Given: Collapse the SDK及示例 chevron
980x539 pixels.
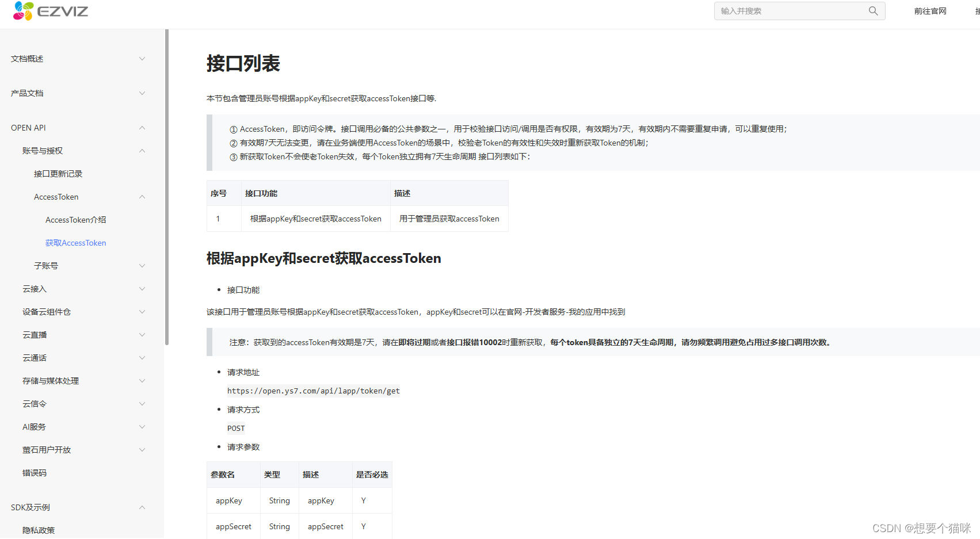Looking at the screenshot, I should pyautogui.click(x=142, y=507).
